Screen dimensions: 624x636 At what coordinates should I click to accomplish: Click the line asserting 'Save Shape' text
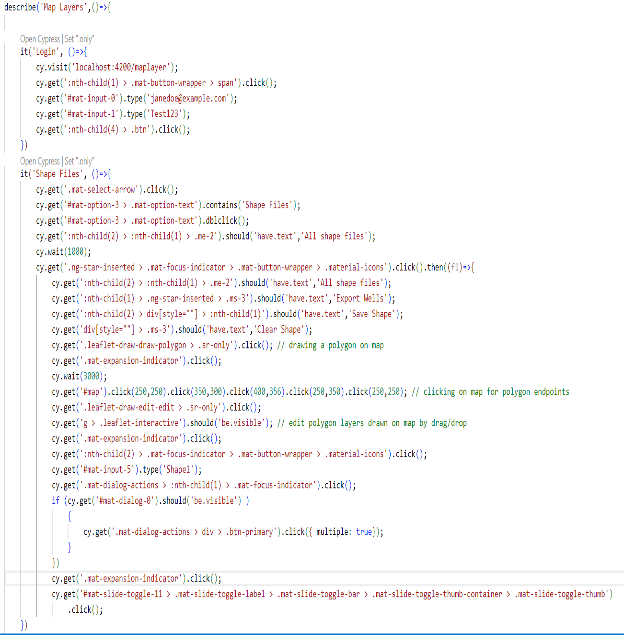tap(227, 314)
